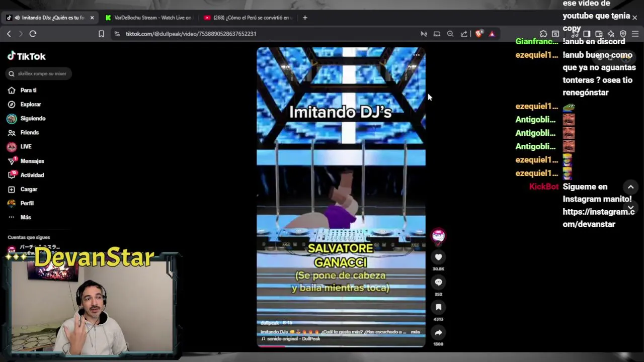Image resolution: width=644 pixels, height=362 pixels.
Task: Go back with browser back arrow
Action: 9,34
